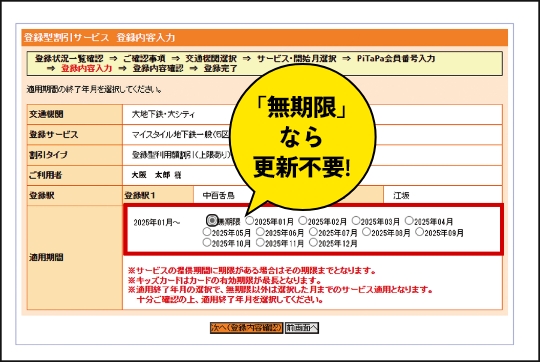This screenshot has width=540, height=363.
Task: Choose the 2025年12月 radio button
Action: coord(313,242)
